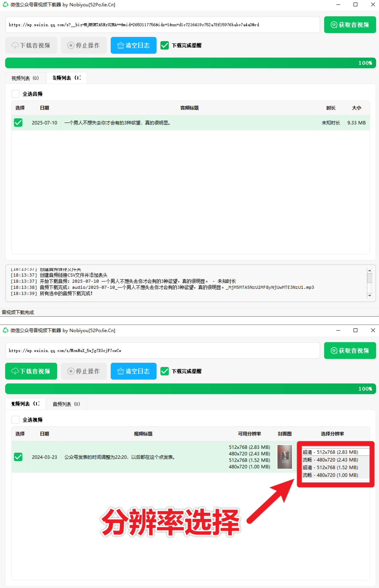Click 未知时长 duration cell
Viewport: 379px width, 588px height.
click(x=331, y=123)
